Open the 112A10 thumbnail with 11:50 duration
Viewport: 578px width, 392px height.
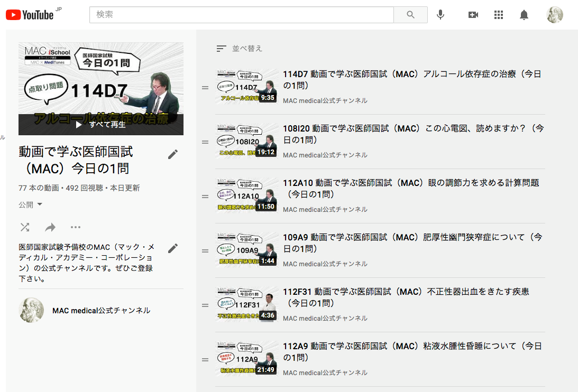tap(246, 196)
